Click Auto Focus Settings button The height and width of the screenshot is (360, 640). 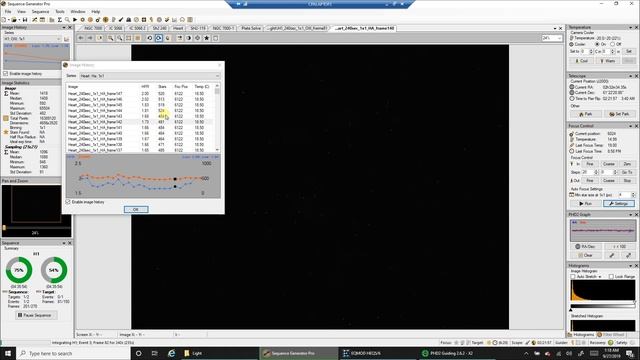coord(619,203)
